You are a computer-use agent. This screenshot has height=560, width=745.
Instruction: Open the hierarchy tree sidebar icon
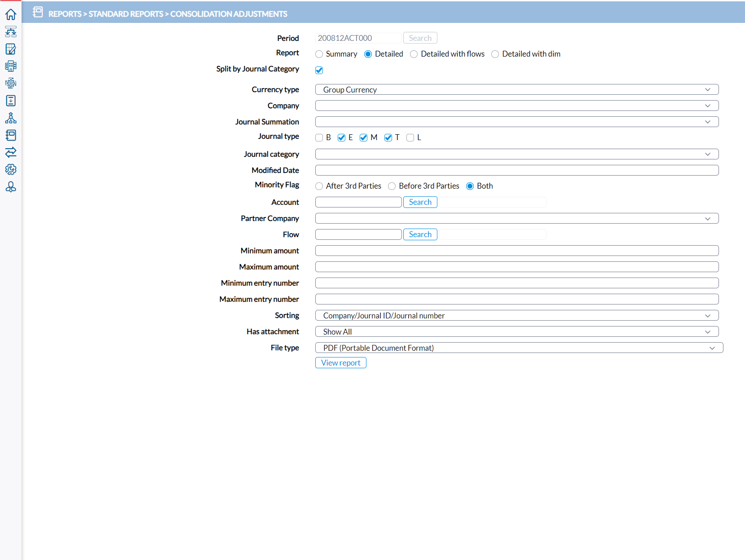point(11,118)
